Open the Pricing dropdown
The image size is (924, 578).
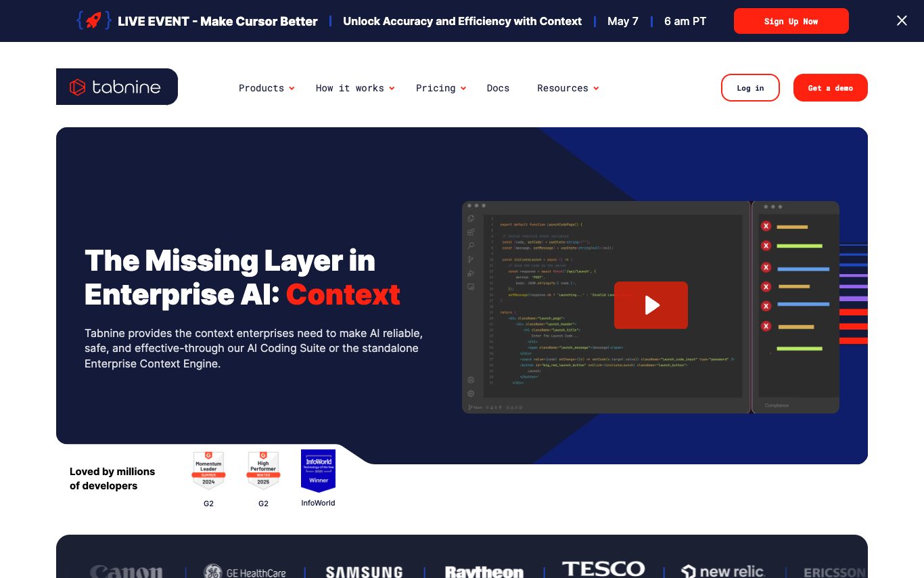[440, 88]
